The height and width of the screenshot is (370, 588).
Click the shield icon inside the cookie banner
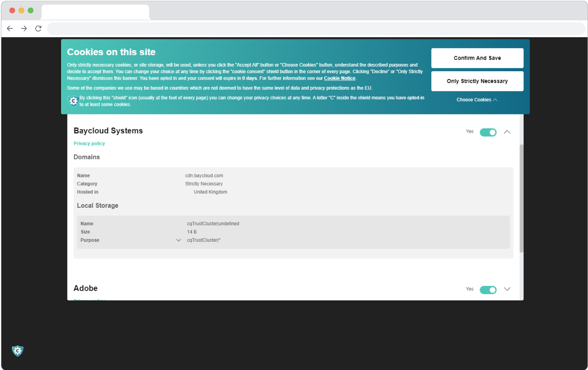pyautogui.click(x=73, y=101)
